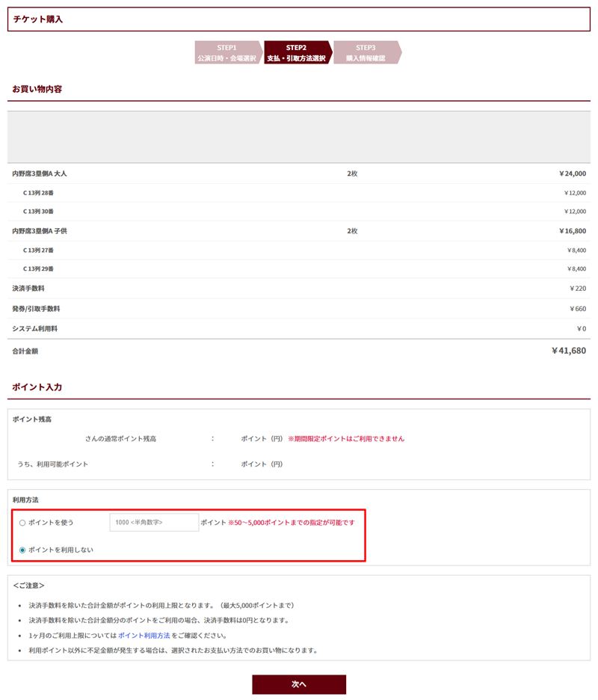
Task: Click the 発券/引取手数料 fee label
Action: (x=36, y=308)
